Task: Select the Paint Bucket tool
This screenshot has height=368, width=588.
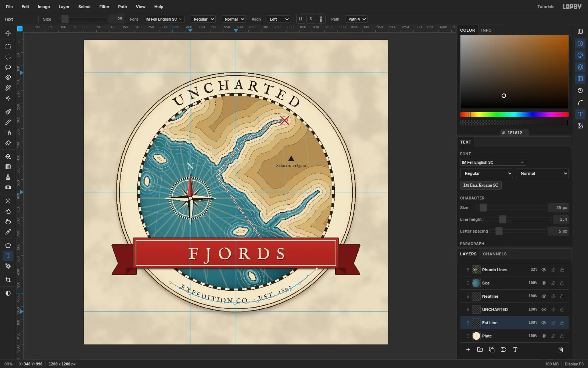Action: [x=8, y=156]
